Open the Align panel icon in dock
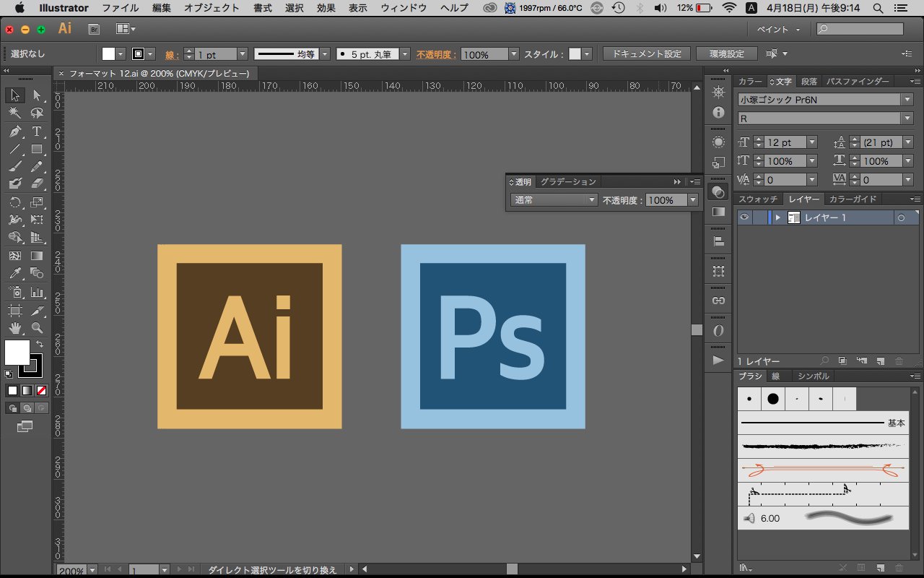This screenshot has width=924, height=578. click(x=718, y=241)
